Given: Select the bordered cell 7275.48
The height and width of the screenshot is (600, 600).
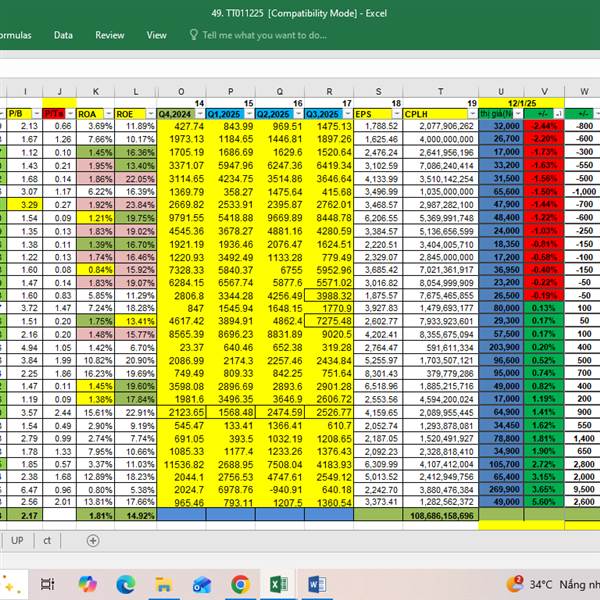Looking at the screenshot, I should (329, 321).
